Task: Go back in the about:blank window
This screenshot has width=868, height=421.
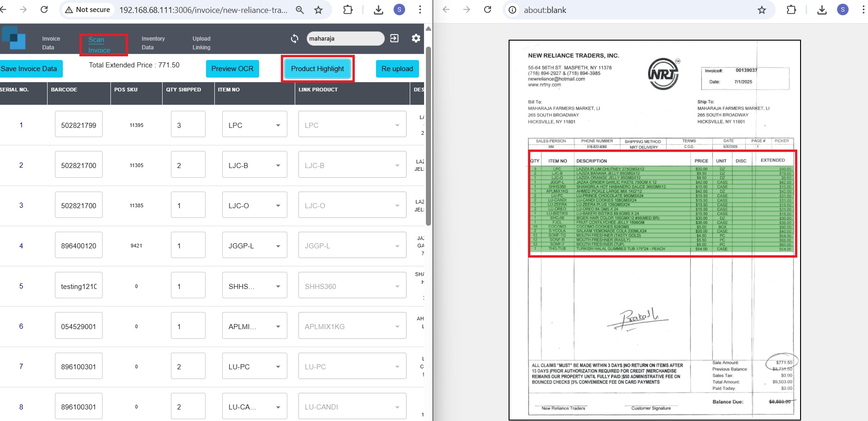Action: coord(446,10)
